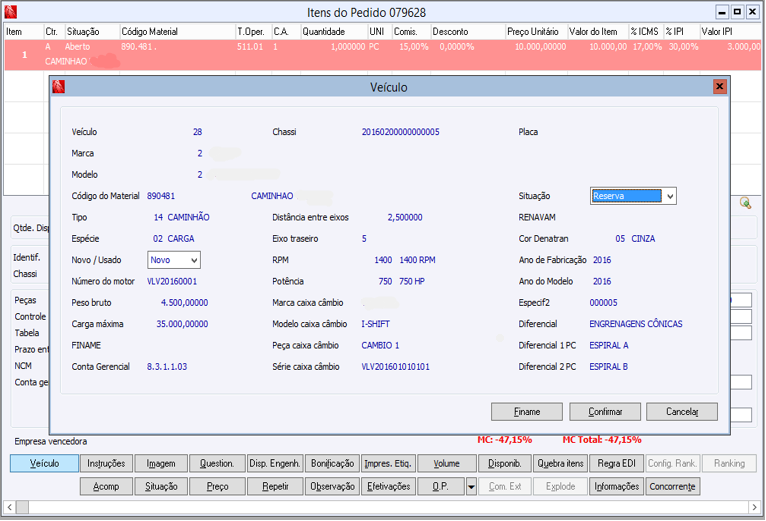Click the % ICMS column header
Image resolution: width=766 pixels, height=521 pixels.
click(645, 32)
